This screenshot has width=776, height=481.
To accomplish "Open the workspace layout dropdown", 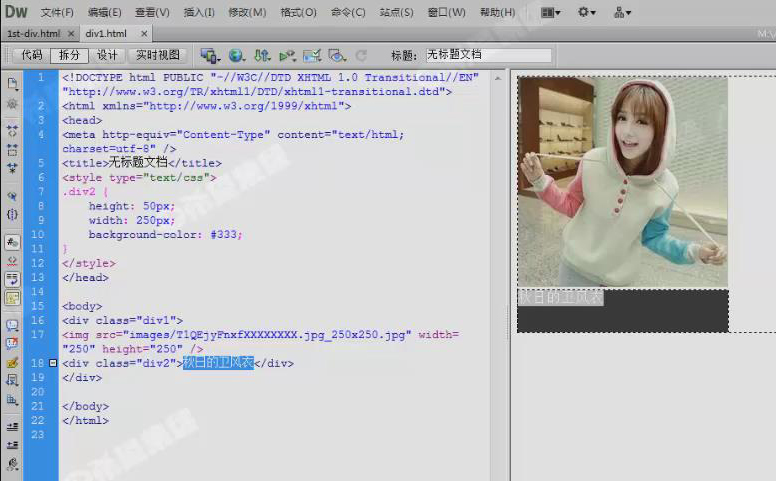I will click(x=550, y=13).
